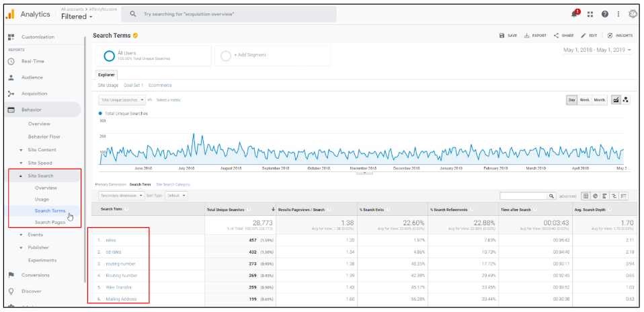Switch to Ecommerce metric group
The height and width of the screenshot is (312, 644).
[160, 85]
